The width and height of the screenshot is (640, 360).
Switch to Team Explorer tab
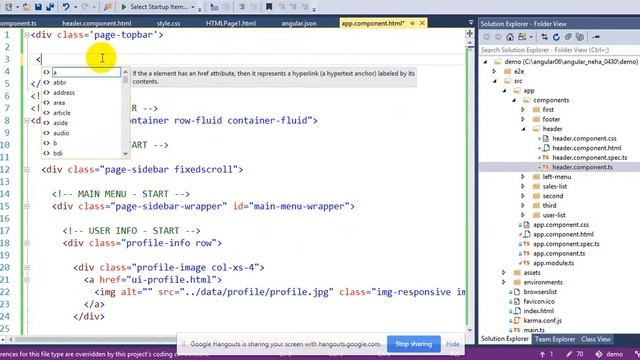555,339
